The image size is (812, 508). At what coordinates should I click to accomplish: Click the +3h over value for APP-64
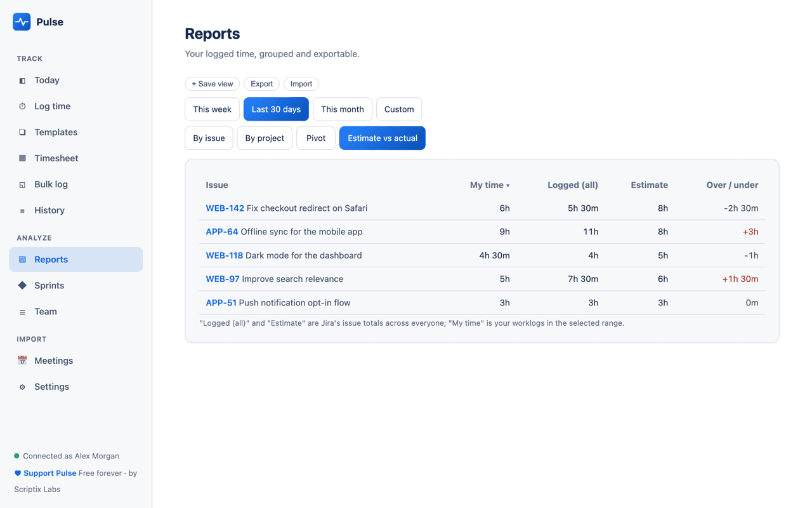[750, 232]
